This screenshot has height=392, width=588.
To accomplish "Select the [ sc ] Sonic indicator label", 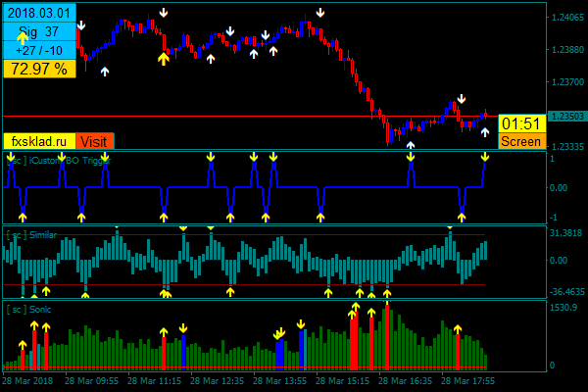I will pos(28,310).
